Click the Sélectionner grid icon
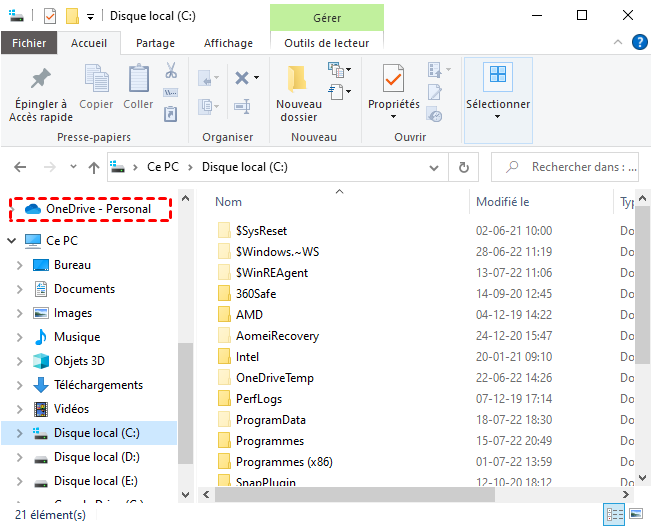 [x=498, y=76]
